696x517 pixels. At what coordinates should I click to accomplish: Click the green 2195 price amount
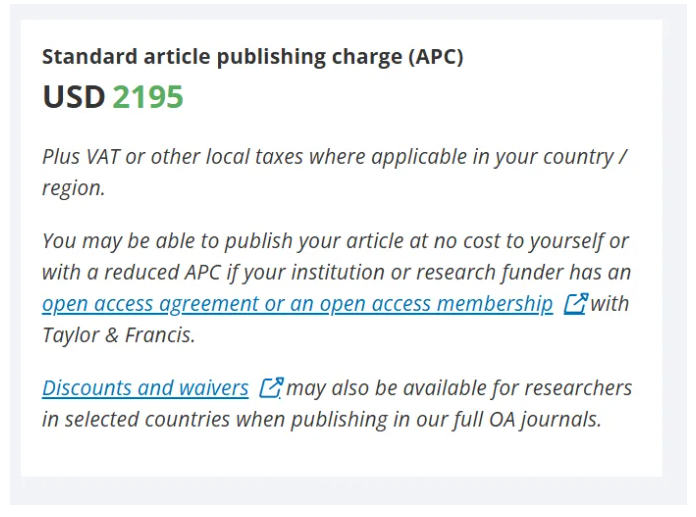click(148, 97)
